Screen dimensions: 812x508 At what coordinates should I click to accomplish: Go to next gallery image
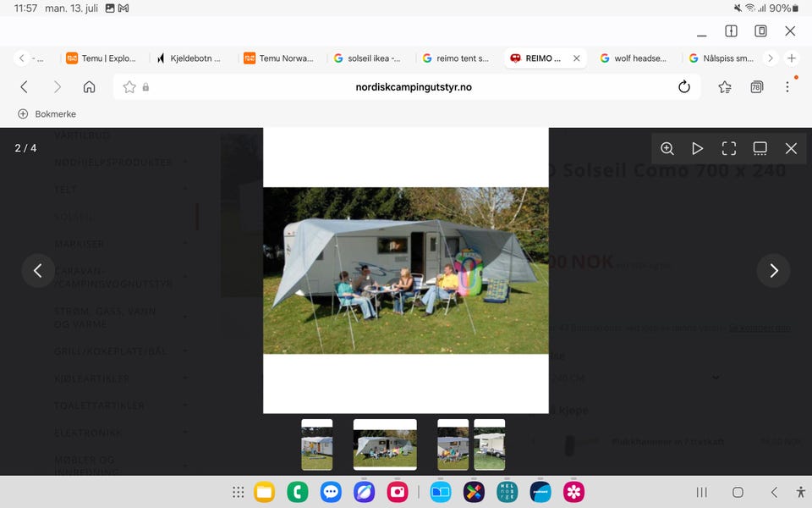773,271
